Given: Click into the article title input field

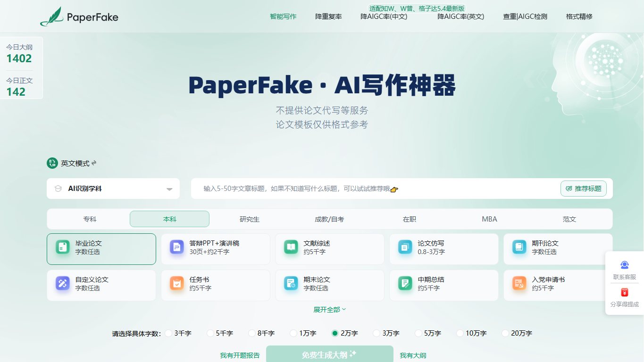Looking at the screenshot, I should coord(375,189).
